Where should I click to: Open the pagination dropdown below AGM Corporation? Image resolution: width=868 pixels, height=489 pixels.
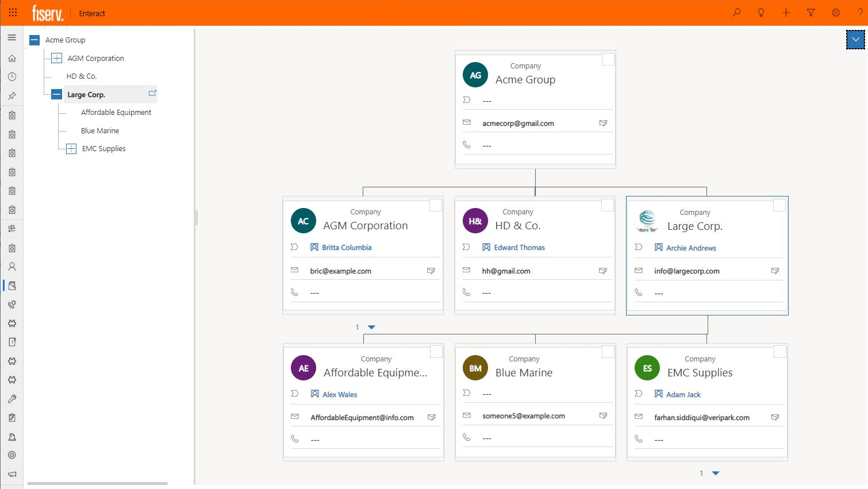371,326
